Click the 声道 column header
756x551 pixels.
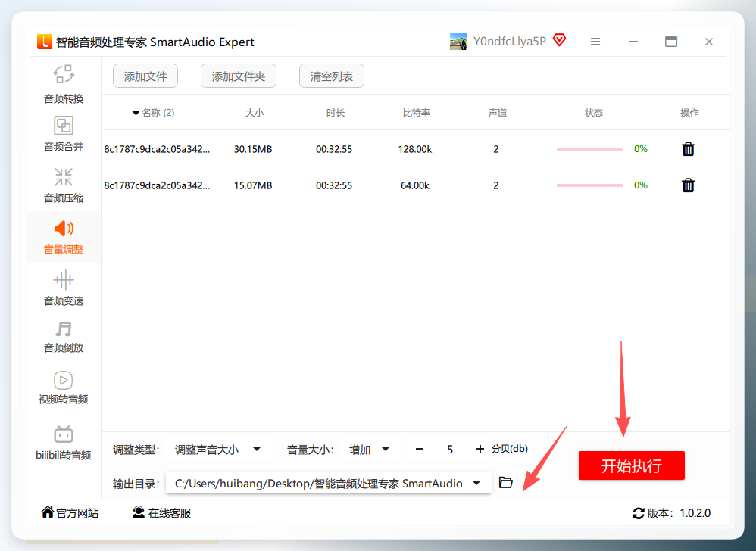click(x=498, y=113)
